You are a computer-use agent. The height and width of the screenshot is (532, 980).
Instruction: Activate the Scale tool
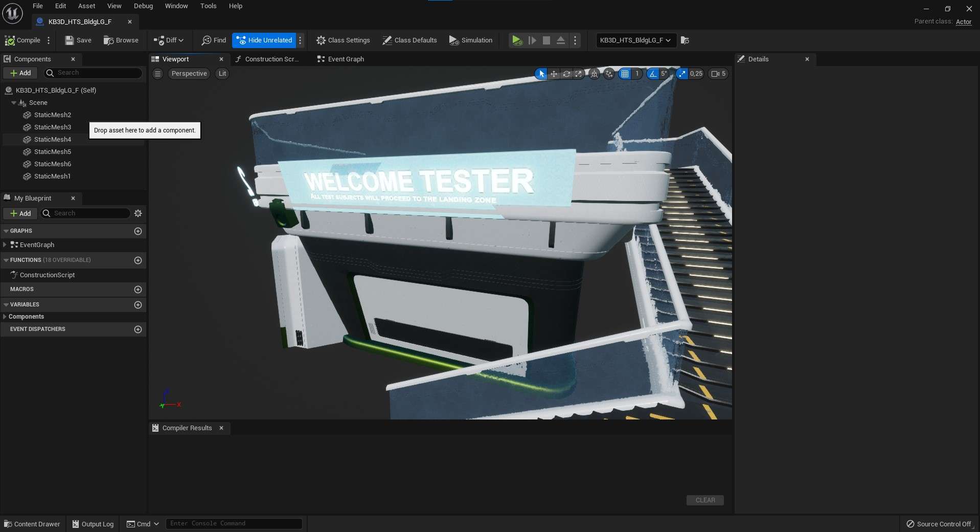(578, 74)
